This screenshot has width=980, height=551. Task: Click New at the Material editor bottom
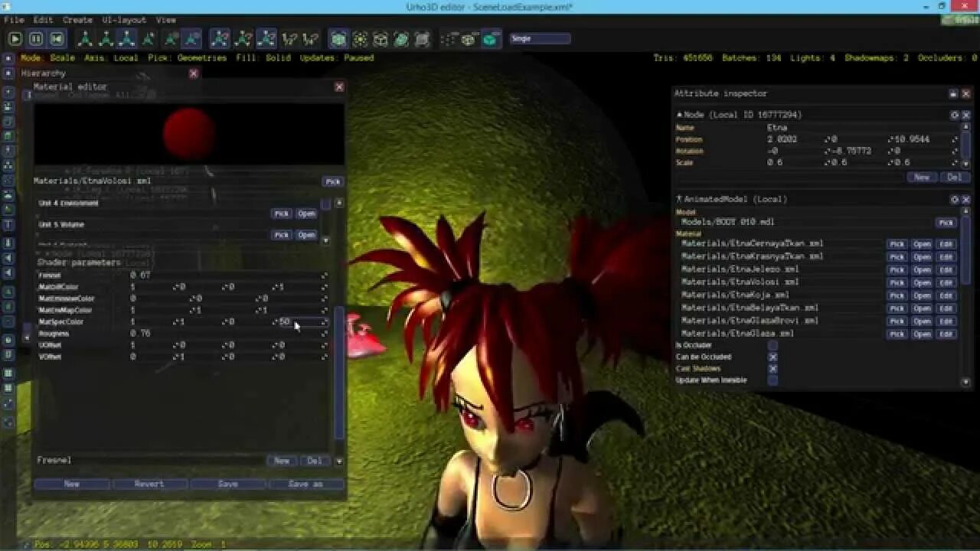pyautogui.click(x=72, y=484)
